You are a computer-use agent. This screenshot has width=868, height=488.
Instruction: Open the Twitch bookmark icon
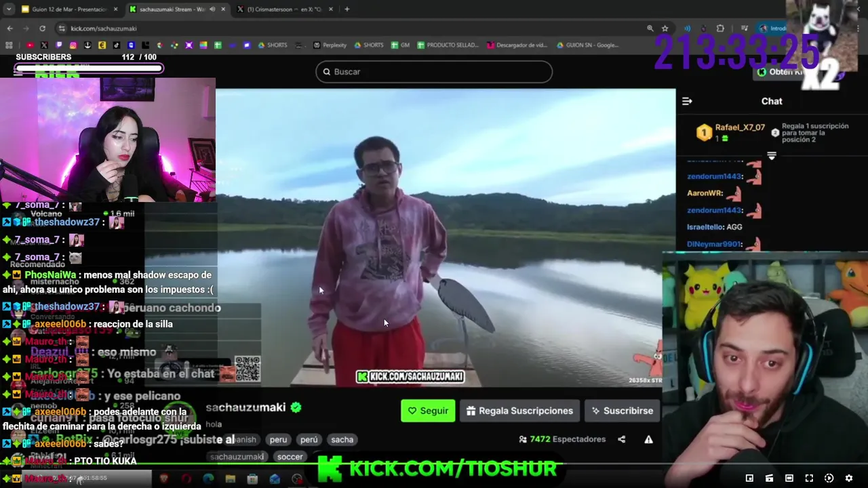tap(59, 45)
